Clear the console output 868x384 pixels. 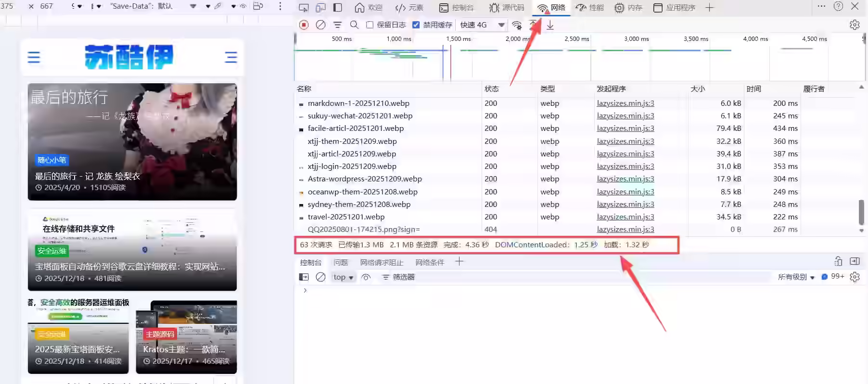[320, 277]
